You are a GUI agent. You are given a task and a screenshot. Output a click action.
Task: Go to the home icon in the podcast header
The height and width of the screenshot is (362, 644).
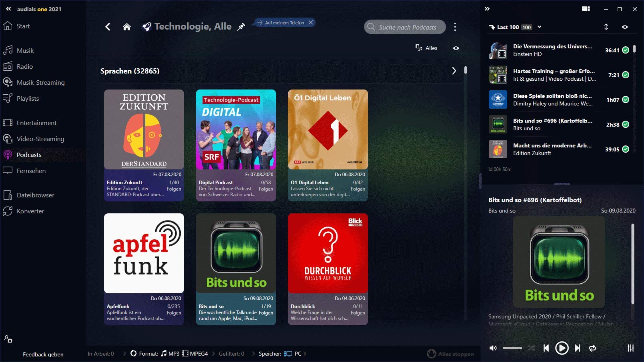[x=127, y=27]
